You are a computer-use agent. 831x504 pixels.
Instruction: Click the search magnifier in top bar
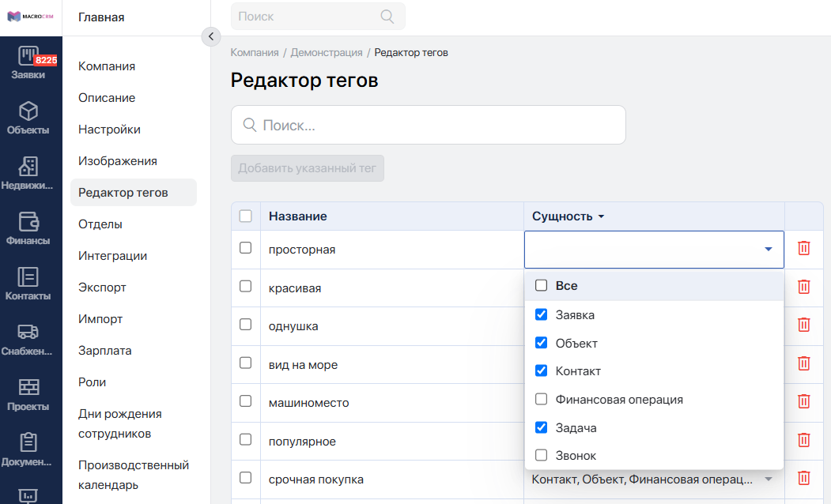click(x=387, y=17)
